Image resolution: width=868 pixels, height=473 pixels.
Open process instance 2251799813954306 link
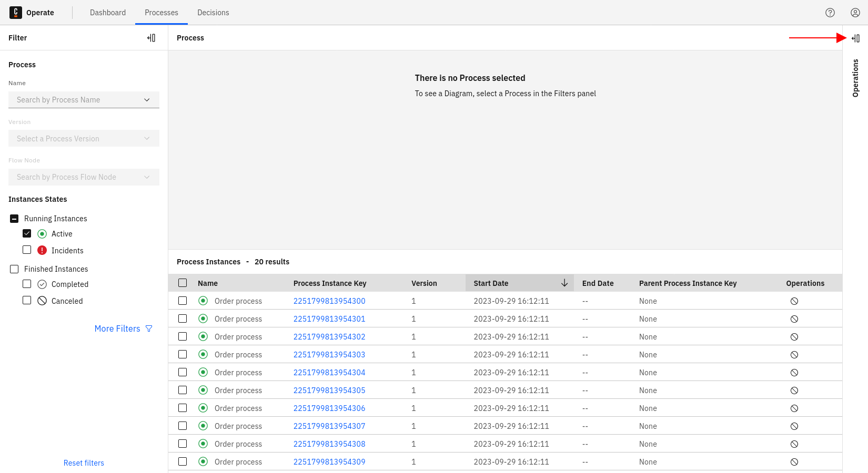click(329, 408)
